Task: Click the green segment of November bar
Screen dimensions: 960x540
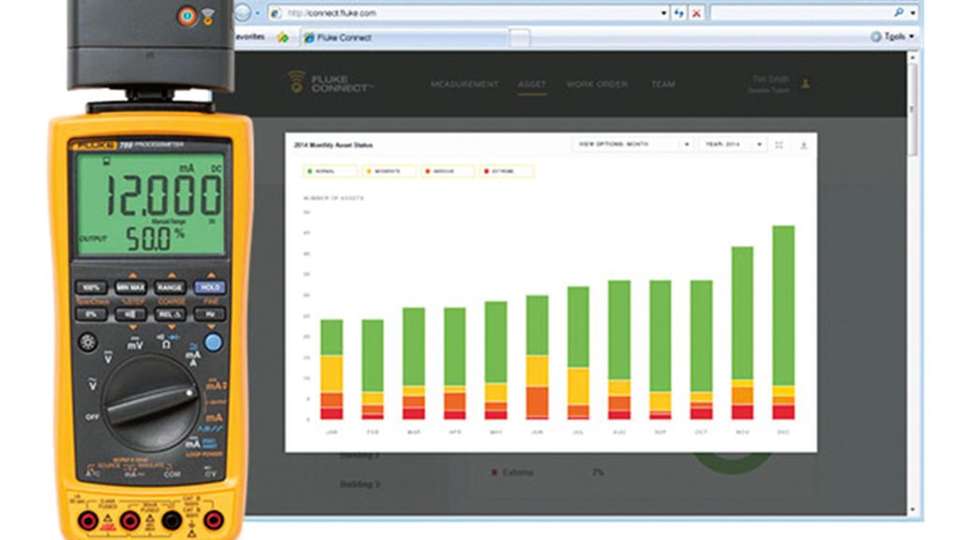Action: (x=742, y=313)
